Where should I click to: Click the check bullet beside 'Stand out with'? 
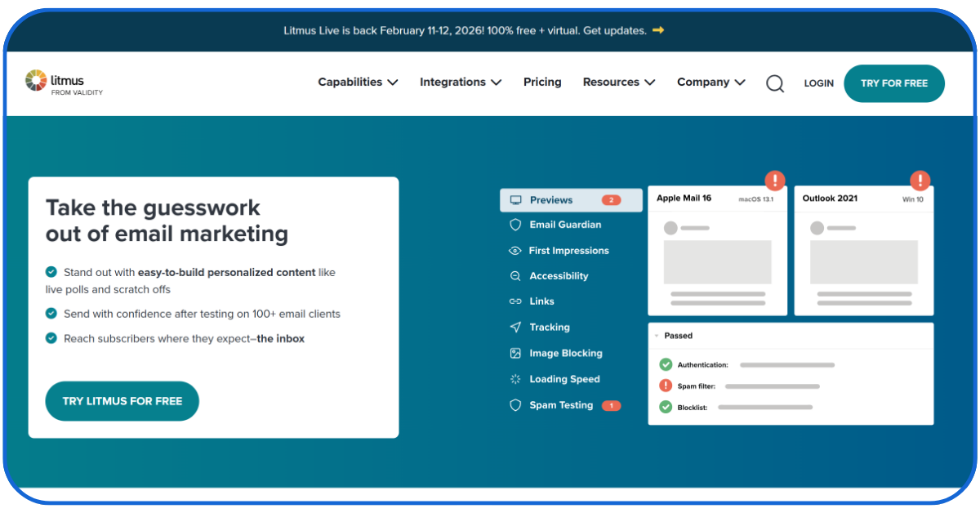[x=51, y=272]
